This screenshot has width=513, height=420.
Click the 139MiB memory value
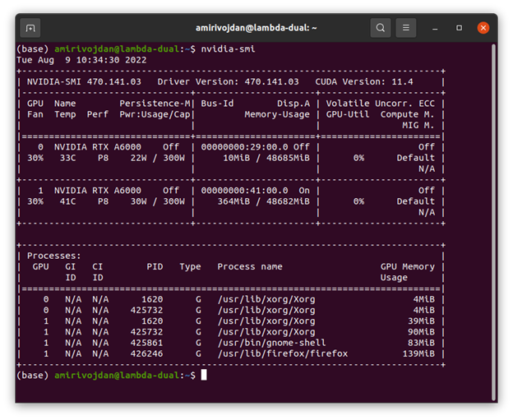pos(418,353)
